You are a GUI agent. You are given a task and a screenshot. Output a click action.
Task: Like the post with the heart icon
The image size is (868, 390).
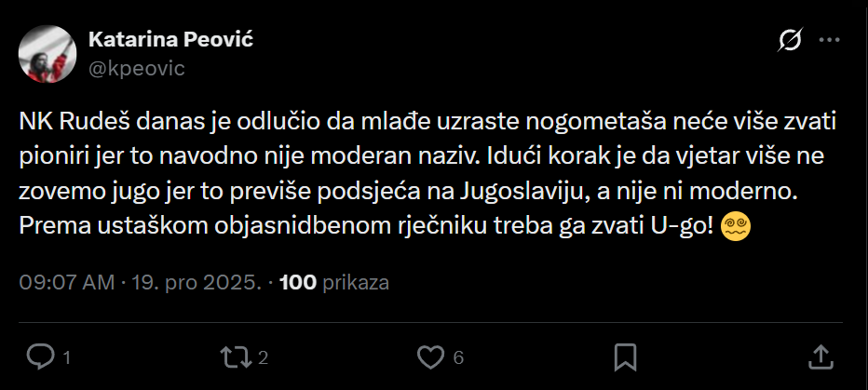point(429,356)
